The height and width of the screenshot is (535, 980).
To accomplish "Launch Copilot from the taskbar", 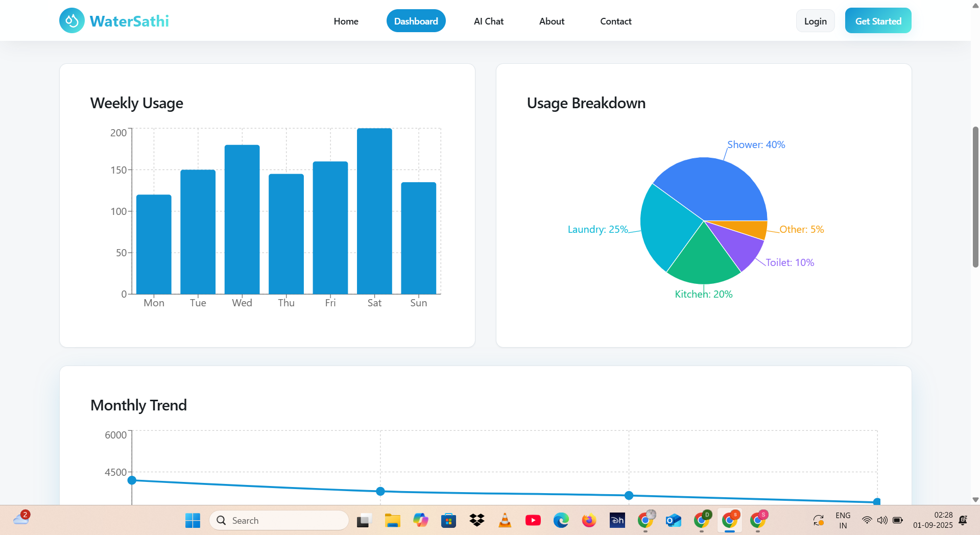I will pos(420,520).
